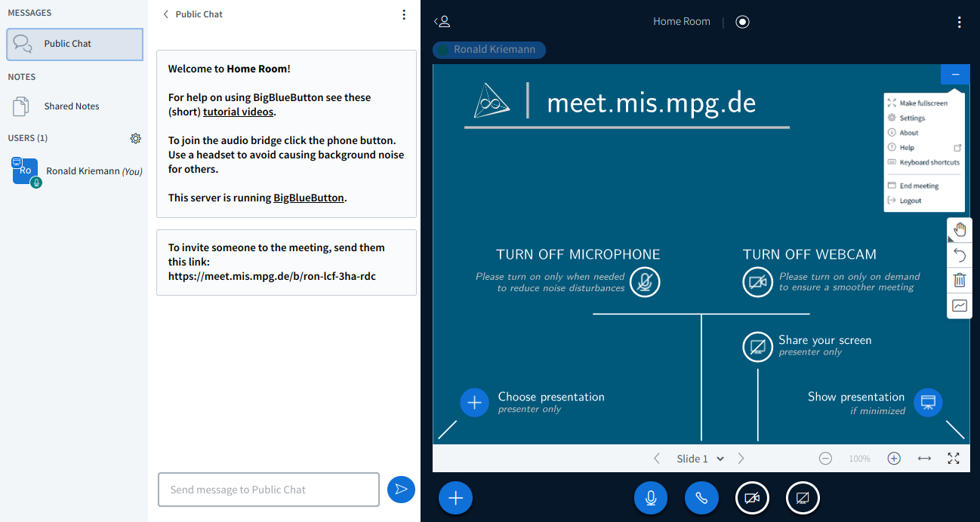The height and width of the screenshot is (522, 980).
Task: Hide Public Chat with back chevron
Action: point(167,14)
